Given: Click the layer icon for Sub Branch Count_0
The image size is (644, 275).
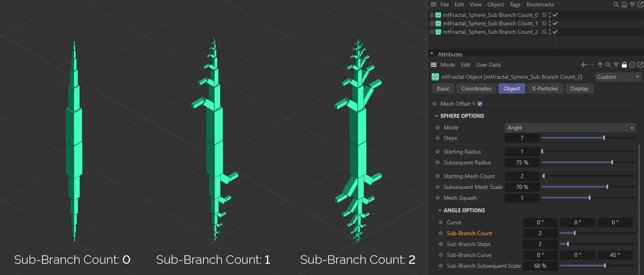Looking at the screenshot, I should (x=544, y=15).
